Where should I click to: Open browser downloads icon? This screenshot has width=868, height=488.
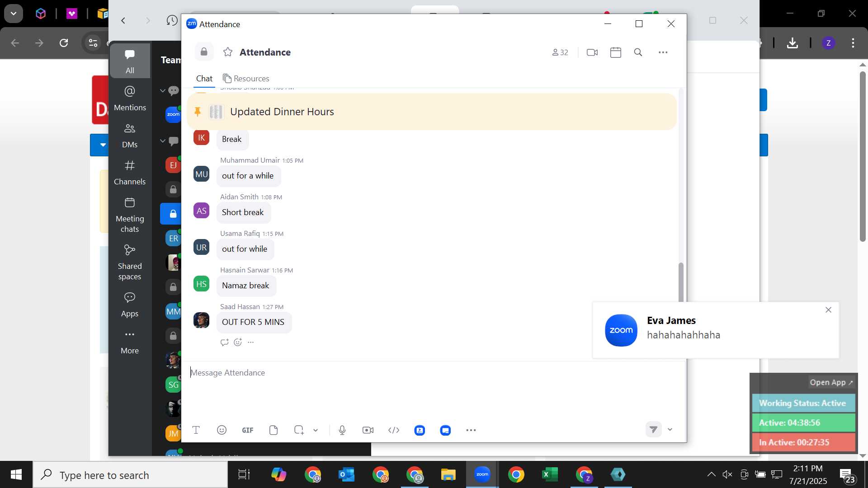point(792,43)
